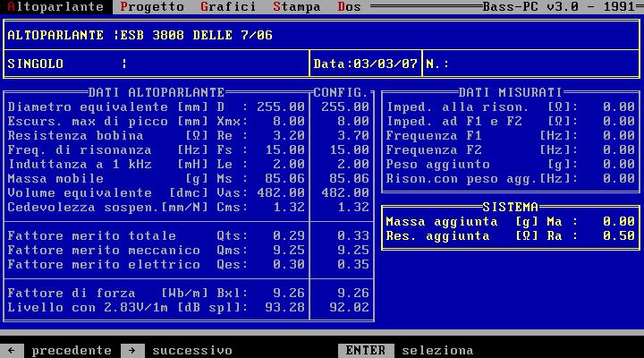Select Fs value 15.00 in DATI column
Image resolution: width=644 pixels, height=358 pixels.
point(285,150)
